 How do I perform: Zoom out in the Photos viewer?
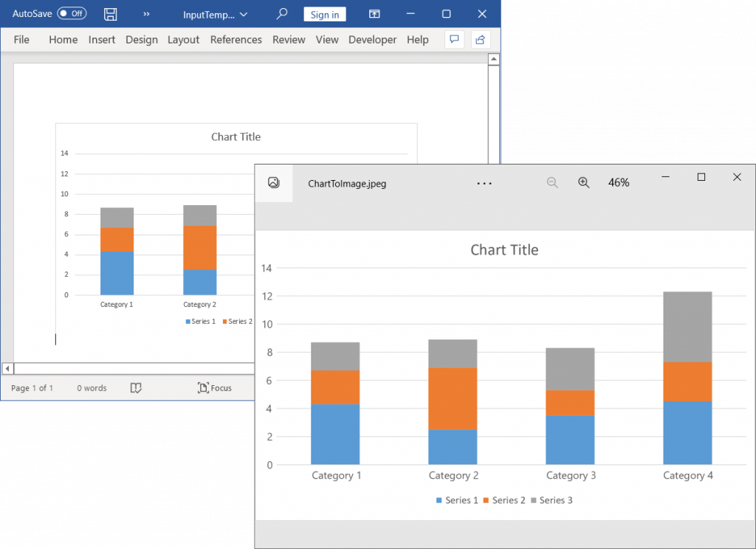(552, 182)
